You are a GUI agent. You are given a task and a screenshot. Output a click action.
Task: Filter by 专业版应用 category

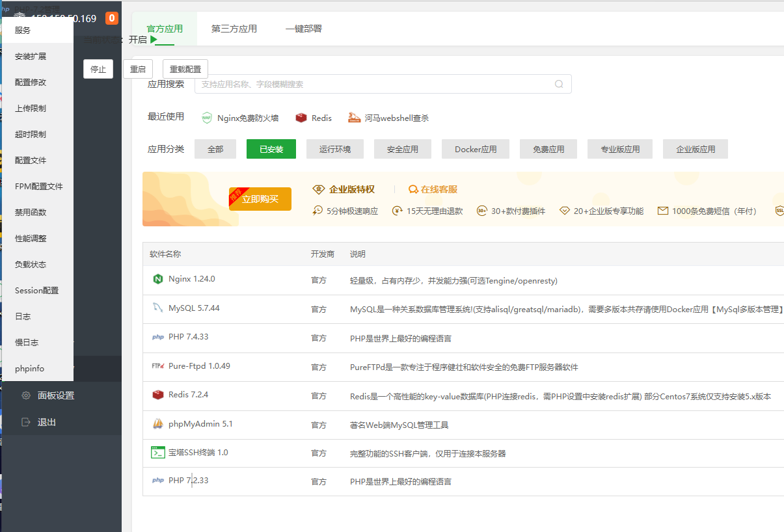click(x=620, y=149)
